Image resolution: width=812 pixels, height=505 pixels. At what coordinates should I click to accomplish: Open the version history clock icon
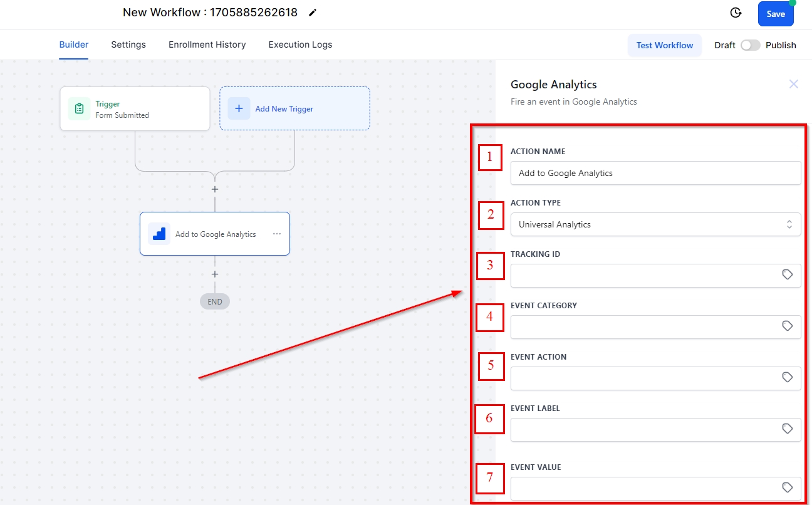click(x=736, y=13)
